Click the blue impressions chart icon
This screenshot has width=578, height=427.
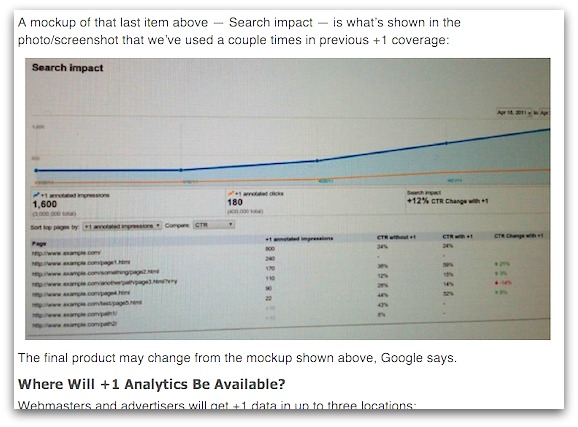[36, 195]
